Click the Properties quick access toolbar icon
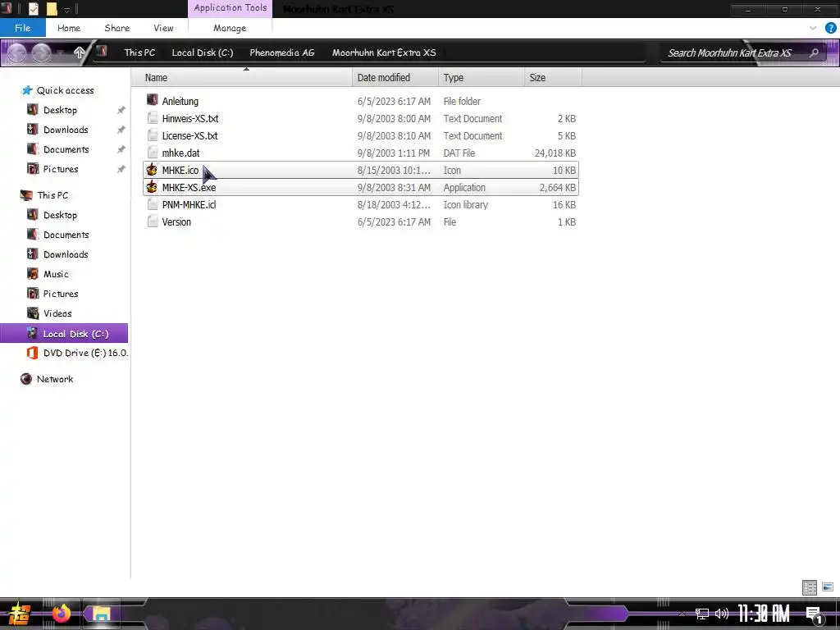Screen dimensions: 840x630 [x=33, y=8]
